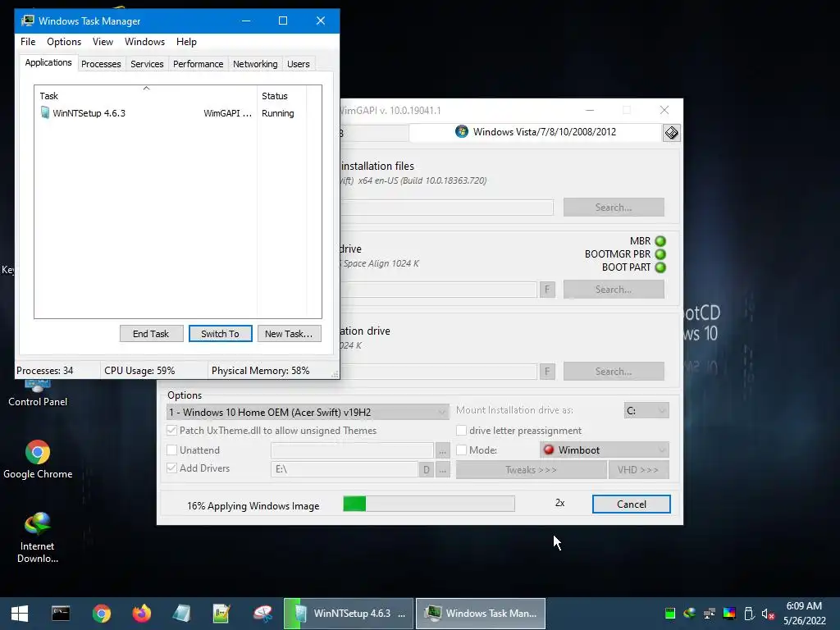840x630 pixels.
Task: Select the WinNTSetup 4.6.3 task row
Action: pyautogui.click(x=172, y=113)
